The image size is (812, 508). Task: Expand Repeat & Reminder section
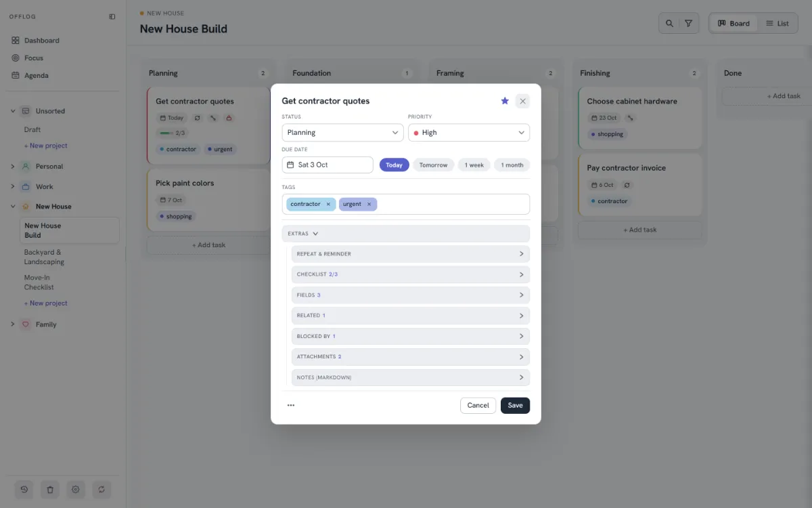point(411,254)
